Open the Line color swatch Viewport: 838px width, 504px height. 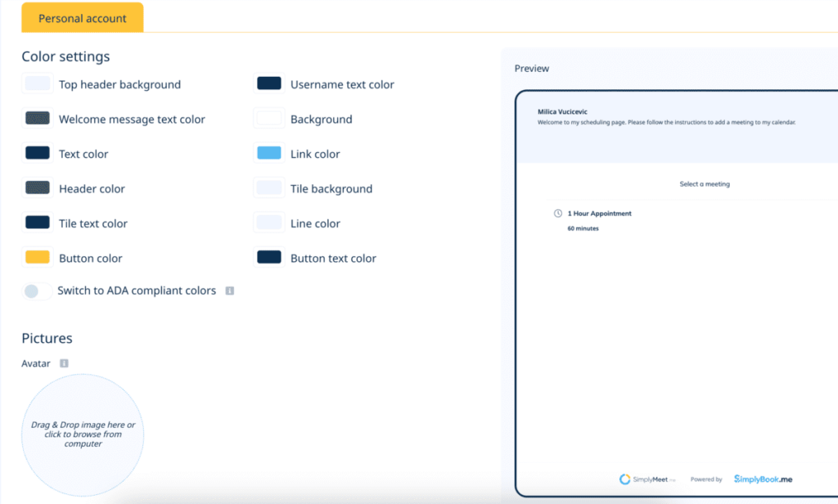coord(268,223)
